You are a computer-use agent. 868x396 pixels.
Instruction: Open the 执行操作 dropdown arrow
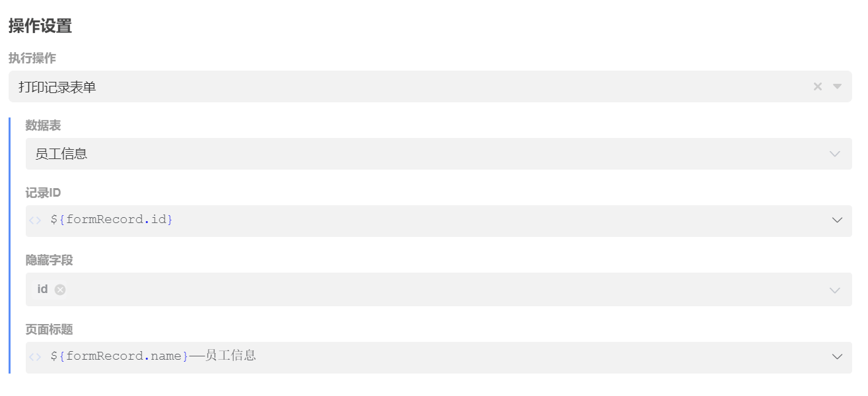click(x=837, y=86)
